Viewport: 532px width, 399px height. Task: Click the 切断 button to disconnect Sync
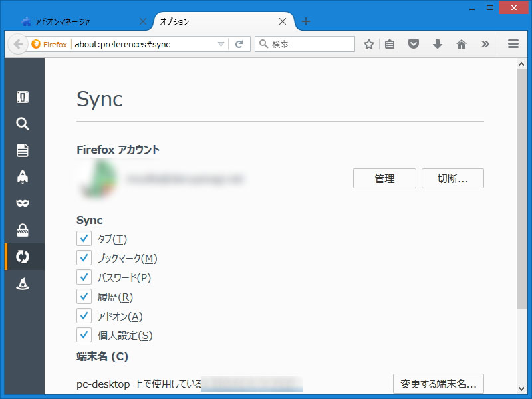pos(453,178)
